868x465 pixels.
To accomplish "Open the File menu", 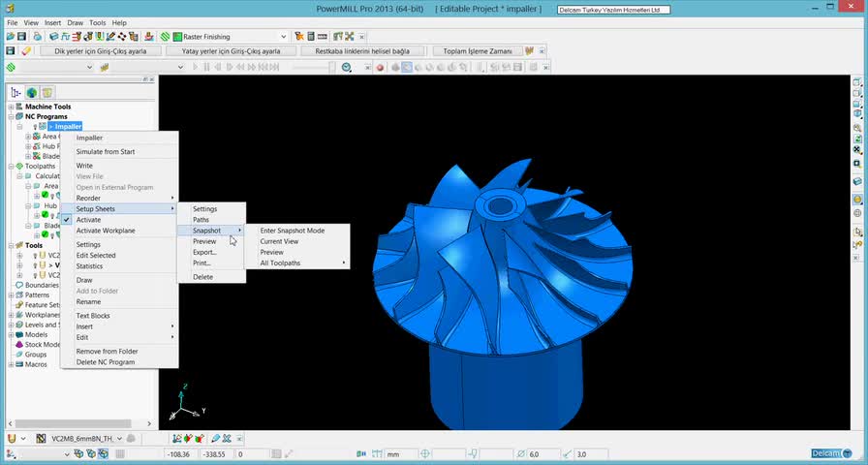I will pos(13,22).
